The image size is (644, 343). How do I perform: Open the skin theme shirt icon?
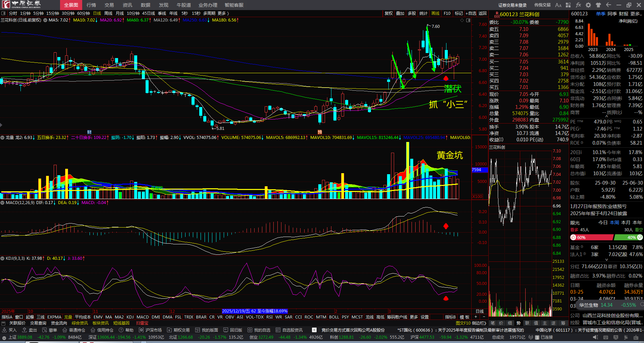598,5
